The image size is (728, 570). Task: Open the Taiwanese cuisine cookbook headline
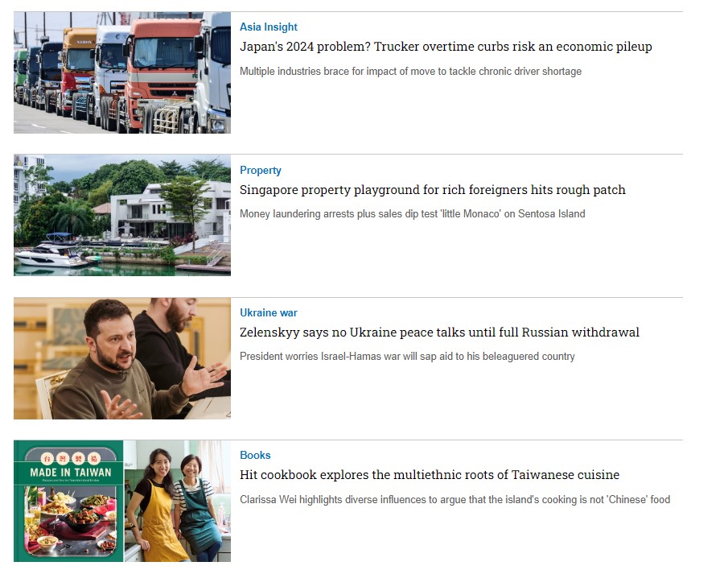[x=430, y=475]
